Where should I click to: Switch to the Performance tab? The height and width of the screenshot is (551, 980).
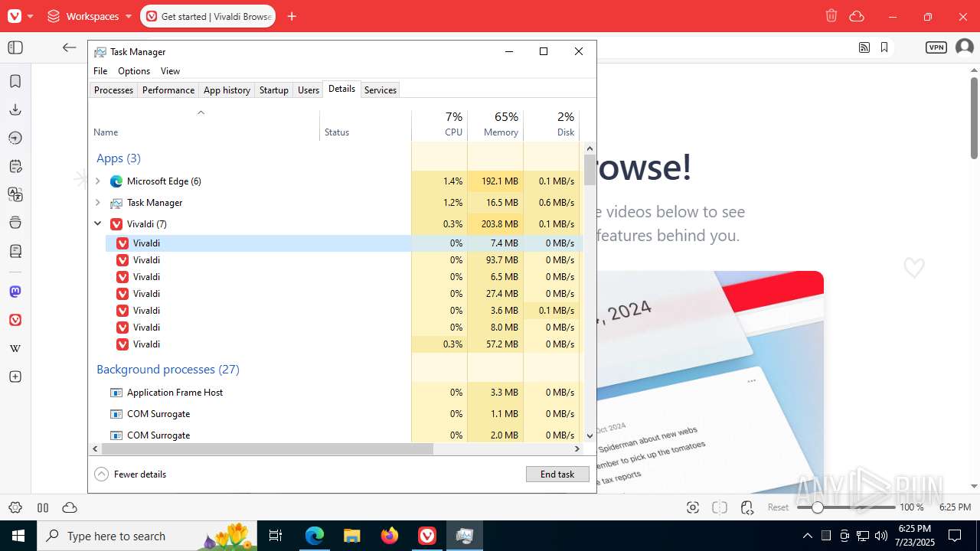168,90
